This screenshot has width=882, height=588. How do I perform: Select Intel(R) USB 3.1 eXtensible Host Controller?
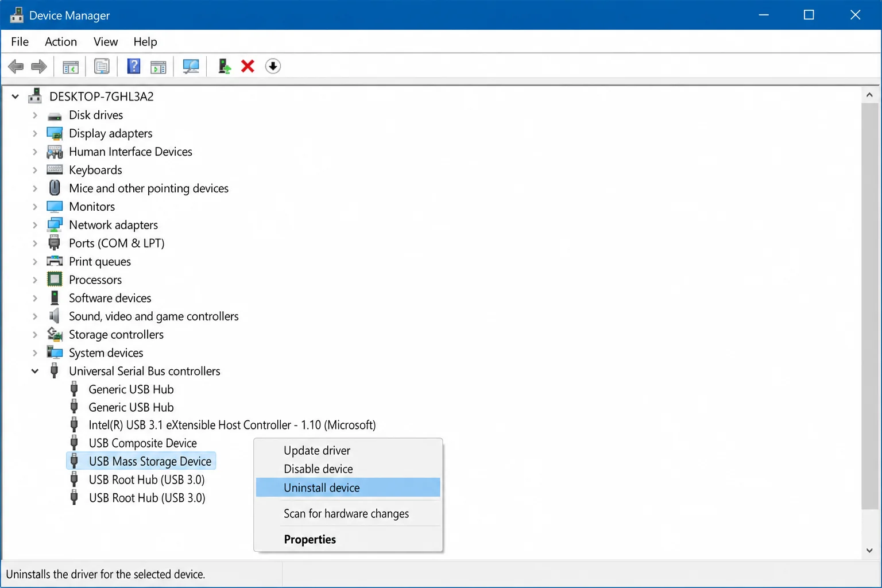(232, 425)
